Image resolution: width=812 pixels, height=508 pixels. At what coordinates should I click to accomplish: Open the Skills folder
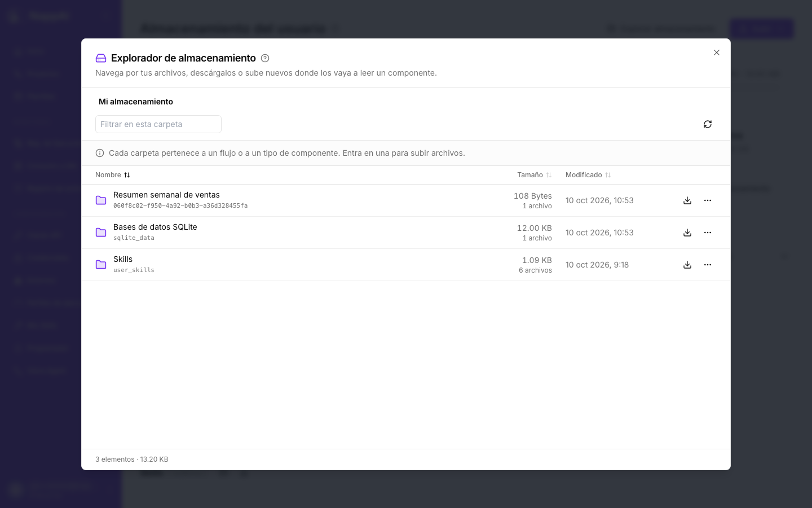click(x=123, y=259)
